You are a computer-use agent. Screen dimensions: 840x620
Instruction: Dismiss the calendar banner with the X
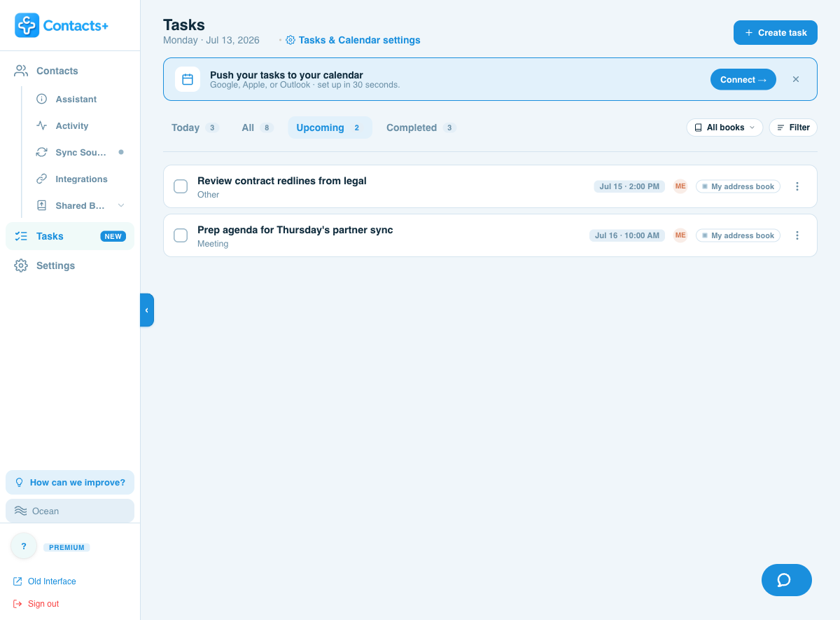click(796, 79)
